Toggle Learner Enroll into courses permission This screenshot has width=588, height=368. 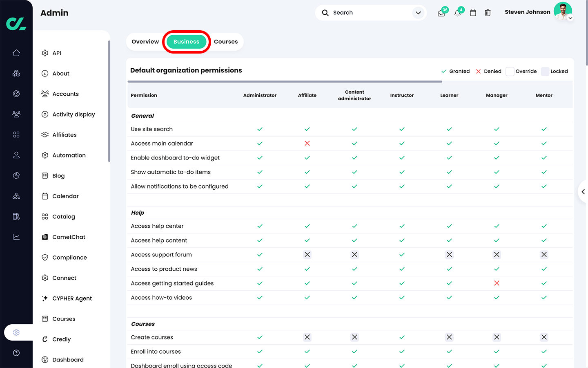[449, 351]
